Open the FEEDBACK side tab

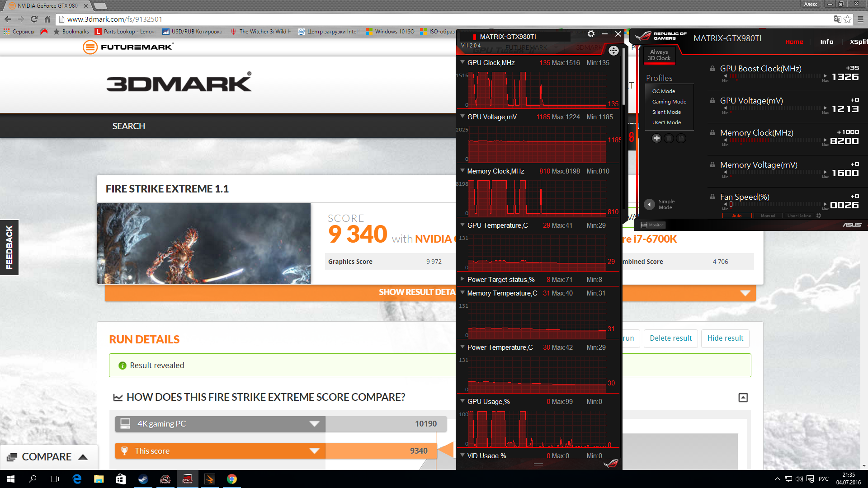coord(9,248)
